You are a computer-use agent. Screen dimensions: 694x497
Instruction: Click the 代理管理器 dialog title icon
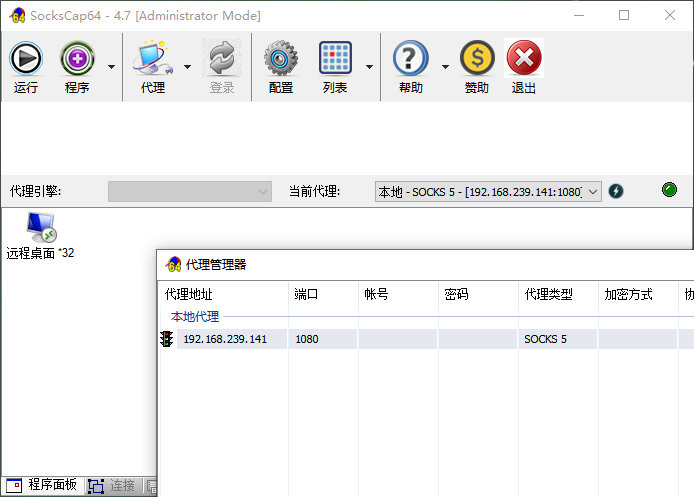(x=174, y=264)
